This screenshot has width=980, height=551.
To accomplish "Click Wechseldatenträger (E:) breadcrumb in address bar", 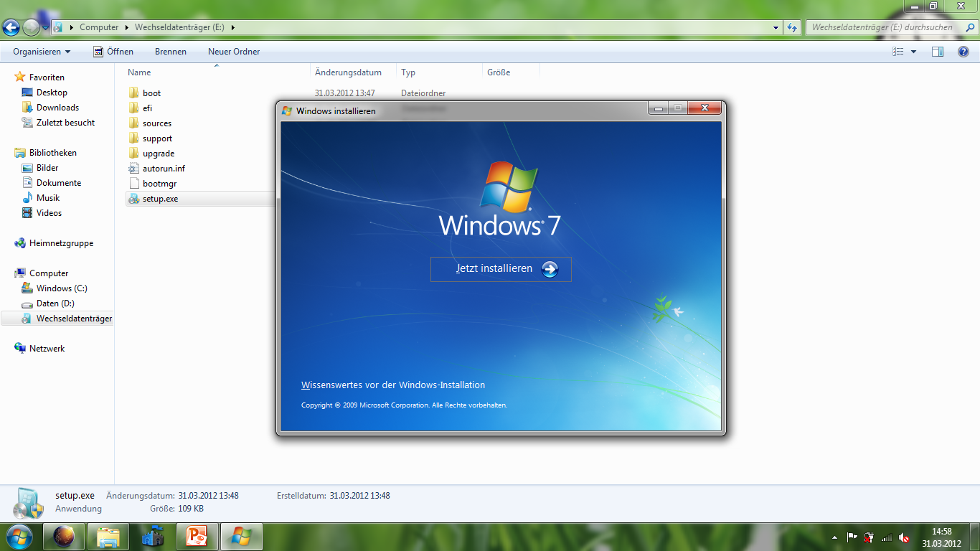I will tap(179, 27).
